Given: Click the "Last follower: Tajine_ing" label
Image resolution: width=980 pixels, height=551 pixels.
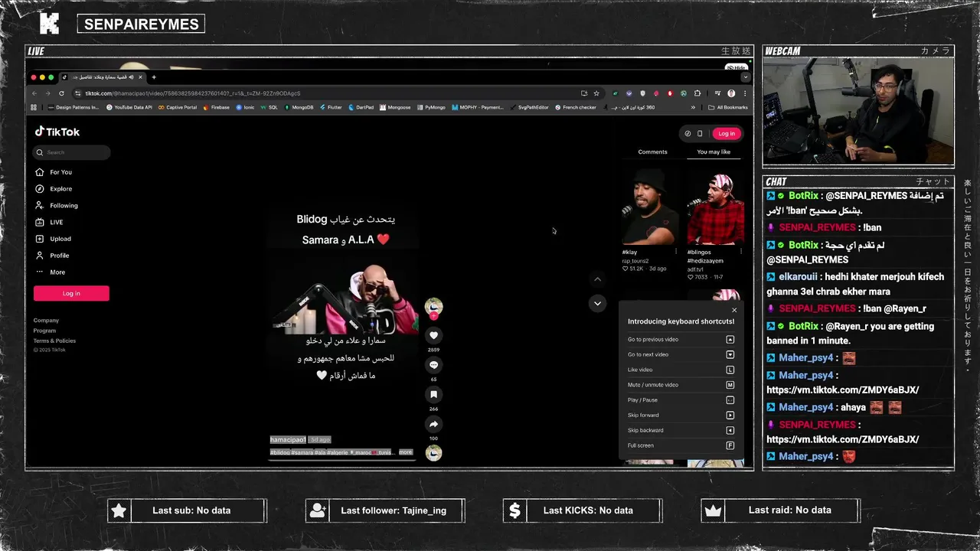Looking at the screenshot, I should point(394,510).
